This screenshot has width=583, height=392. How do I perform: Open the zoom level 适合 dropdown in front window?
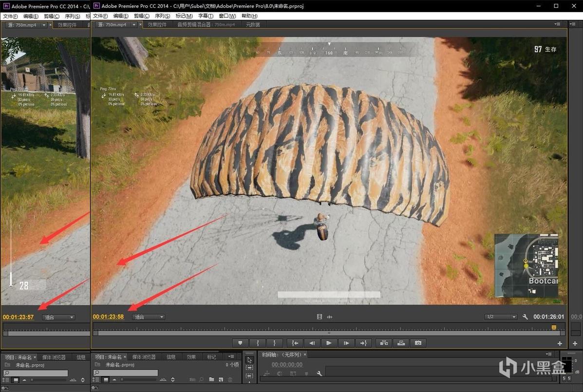click(149, 317)
